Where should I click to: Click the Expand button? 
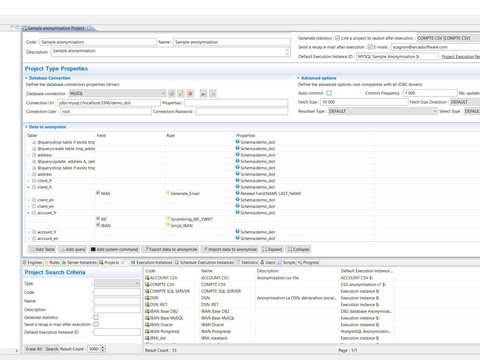[272, 249]
